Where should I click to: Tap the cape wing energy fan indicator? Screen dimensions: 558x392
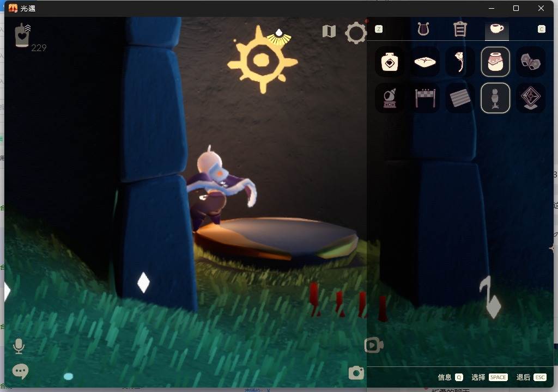278,37
